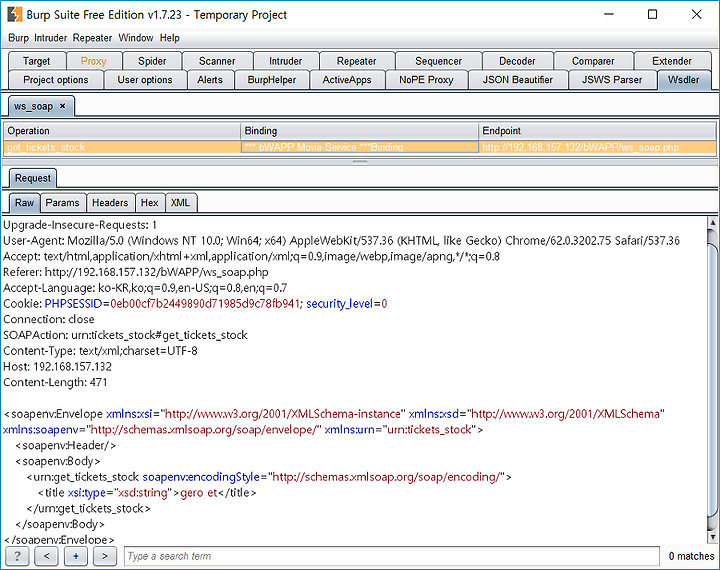The width and height of the screenshot is (720, 570).
Task: Click the '0 matches' search counter
Action: (x=691, y=556)
